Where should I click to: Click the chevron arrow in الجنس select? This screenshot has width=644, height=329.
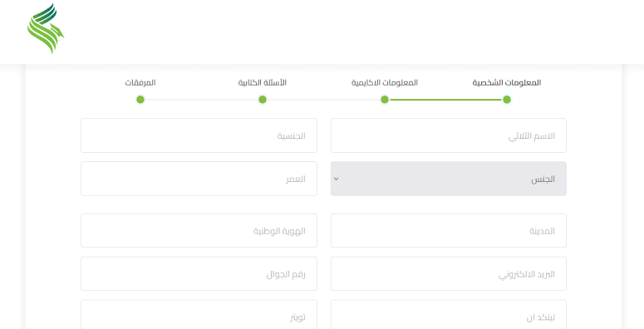pos(336,179)
